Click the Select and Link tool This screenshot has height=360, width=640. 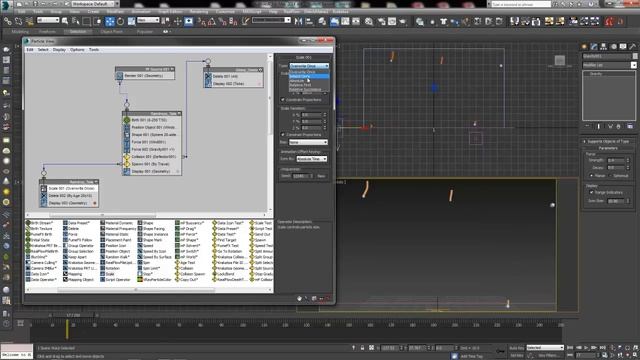tap(8, 21)
